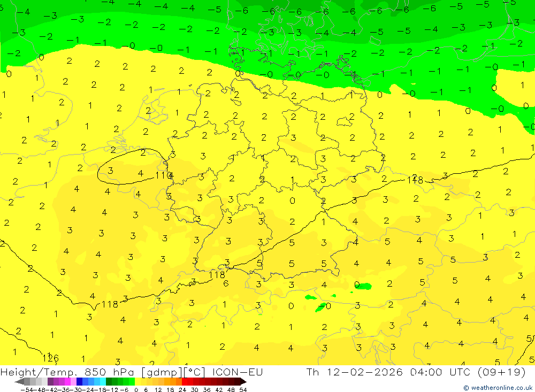The image size is (535, 392).
Task: Click the '114' contour height label
Action: tap(164, 175)
